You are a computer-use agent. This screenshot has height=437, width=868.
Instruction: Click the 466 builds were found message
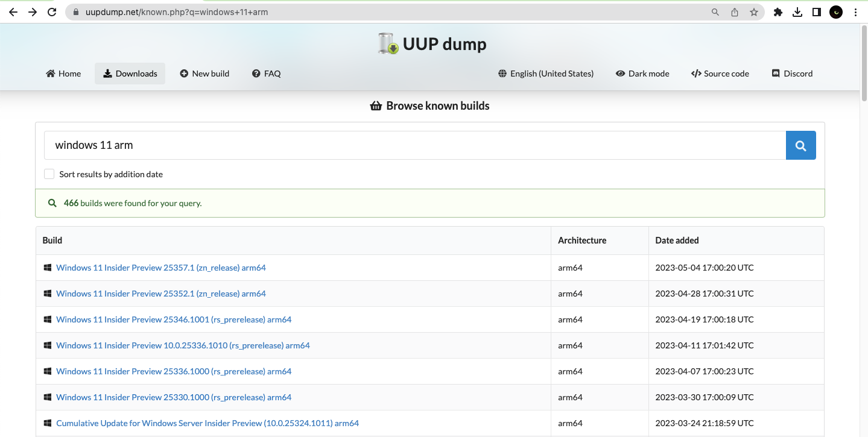tap(133, 203)
